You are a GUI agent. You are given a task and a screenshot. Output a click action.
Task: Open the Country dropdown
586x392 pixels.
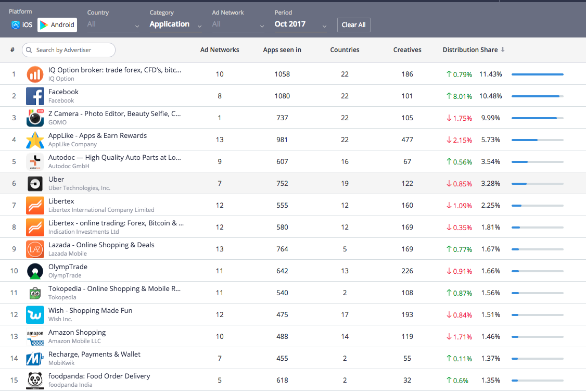(x=113, y=24)
